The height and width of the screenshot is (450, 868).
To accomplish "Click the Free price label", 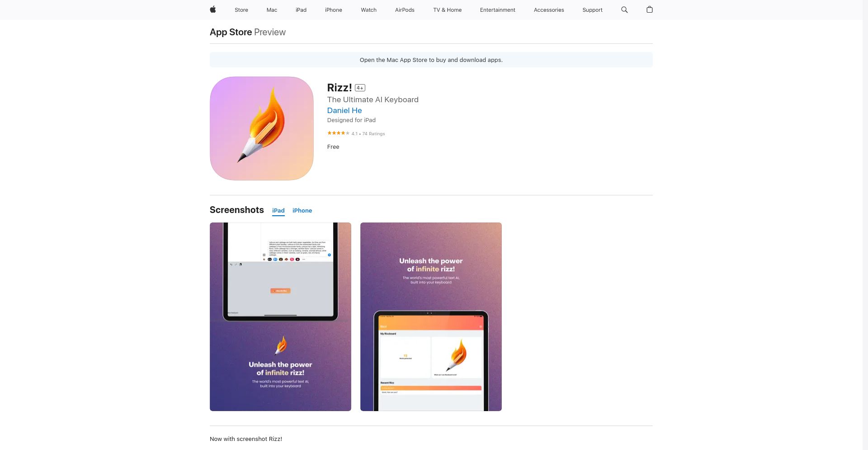I will (x=333, y=147).
